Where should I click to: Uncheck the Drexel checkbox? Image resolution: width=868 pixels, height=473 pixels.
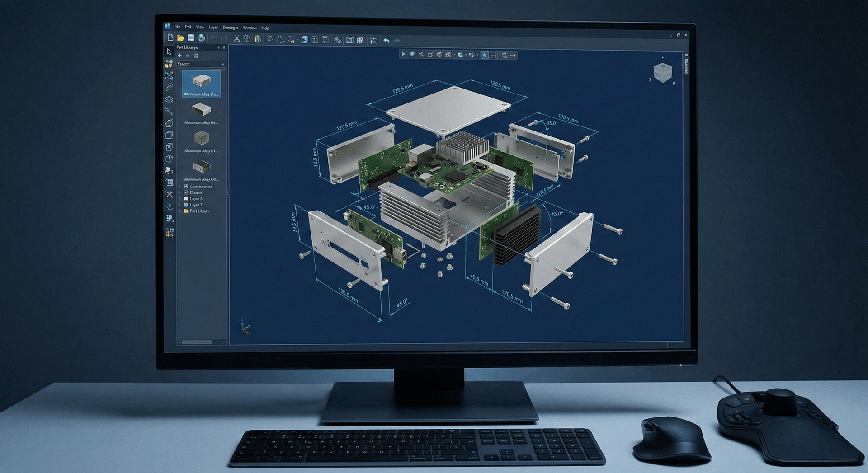[185, 192]
